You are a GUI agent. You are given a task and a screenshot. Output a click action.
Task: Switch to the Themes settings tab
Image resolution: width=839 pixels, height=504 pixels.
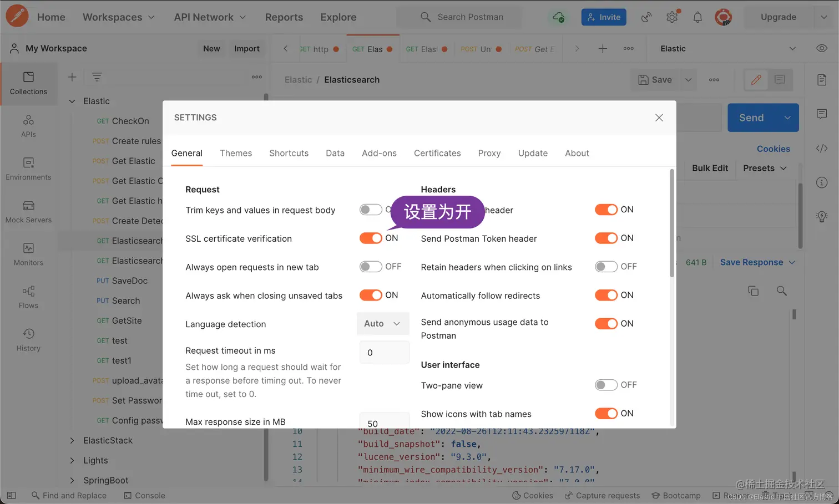point(236,153)
